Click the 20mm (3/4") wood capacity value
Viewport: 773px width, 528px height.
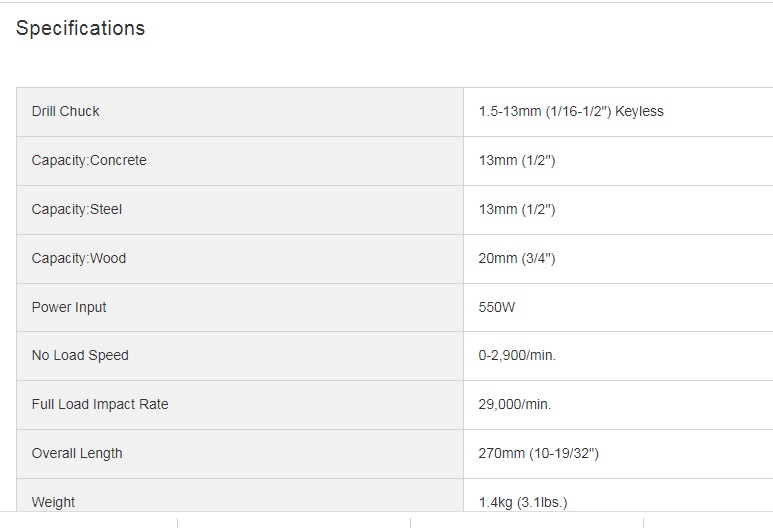(517, 258)
